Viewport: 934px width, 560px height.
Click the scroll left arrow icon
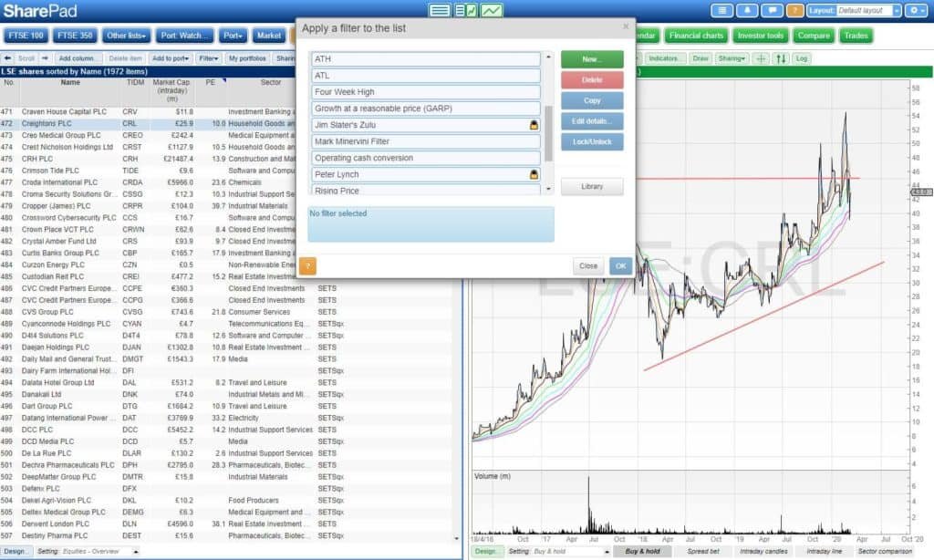pyautogui.click(x=7, y=58)
